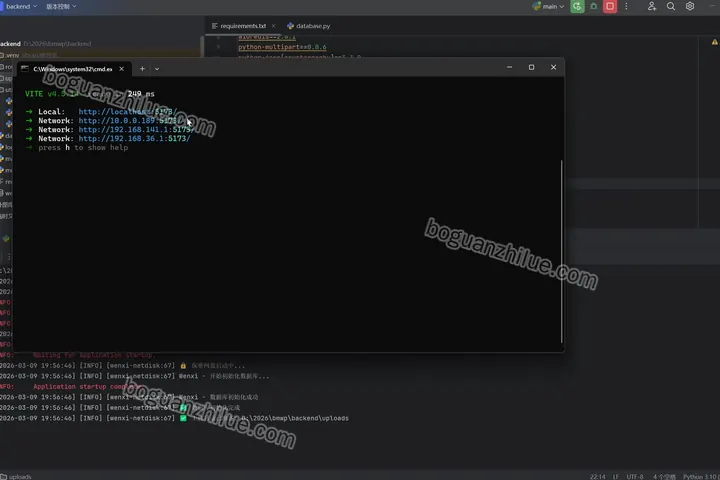Screen dimensions: 720x480
Task: Click 'Application startup complete' log line
Action: (x=69, y=387)
